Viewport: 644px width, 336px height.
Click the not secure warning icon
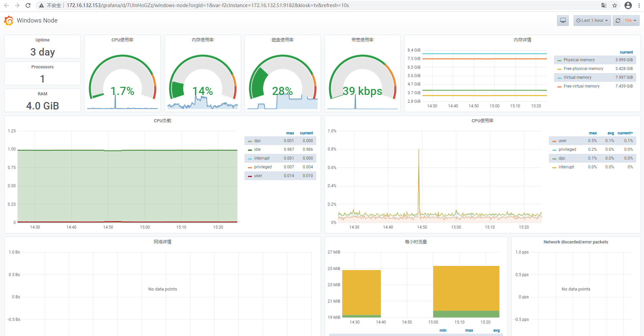(41, 5)
